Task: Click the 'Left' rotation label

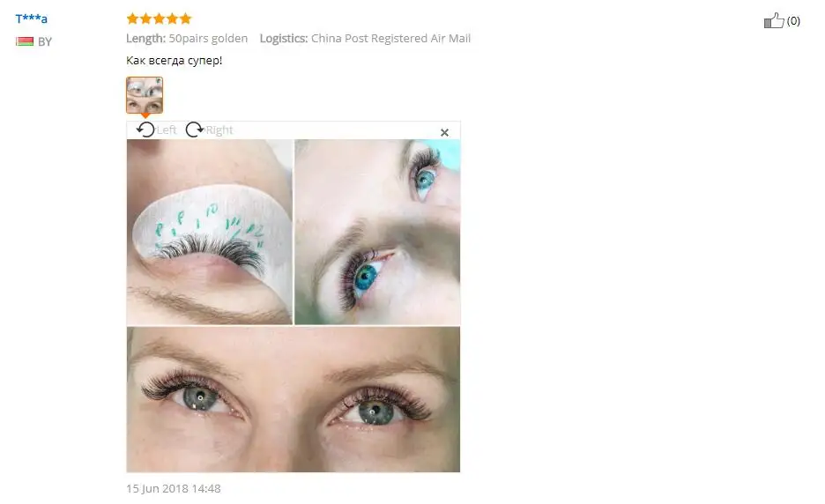Action: click(167, 130)
